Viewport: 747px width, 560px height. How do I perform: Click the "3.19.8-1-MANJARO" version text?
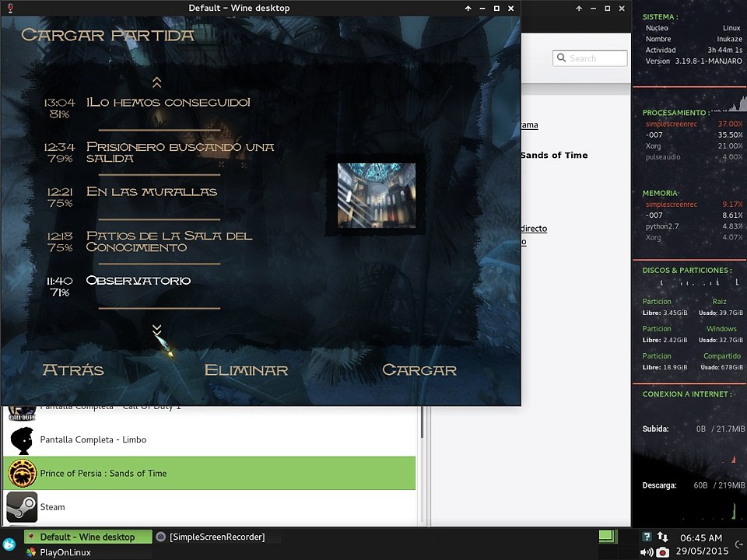708,61
